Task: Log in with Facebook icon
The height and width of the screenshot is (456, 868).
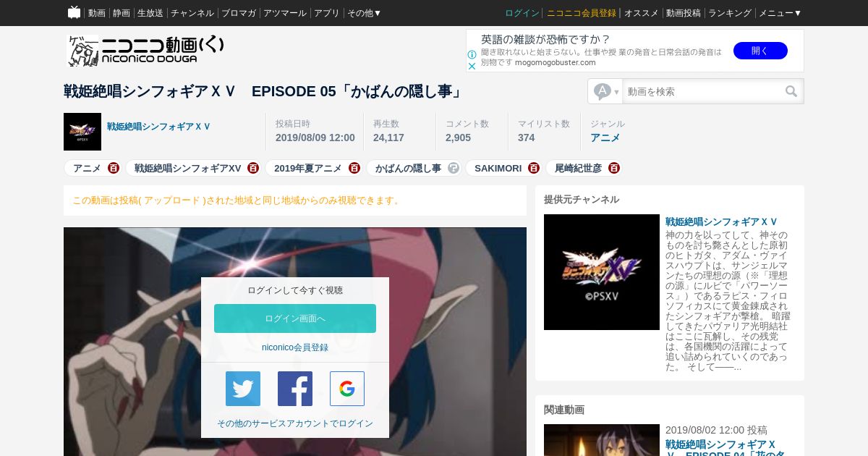Action: (295, 389)
